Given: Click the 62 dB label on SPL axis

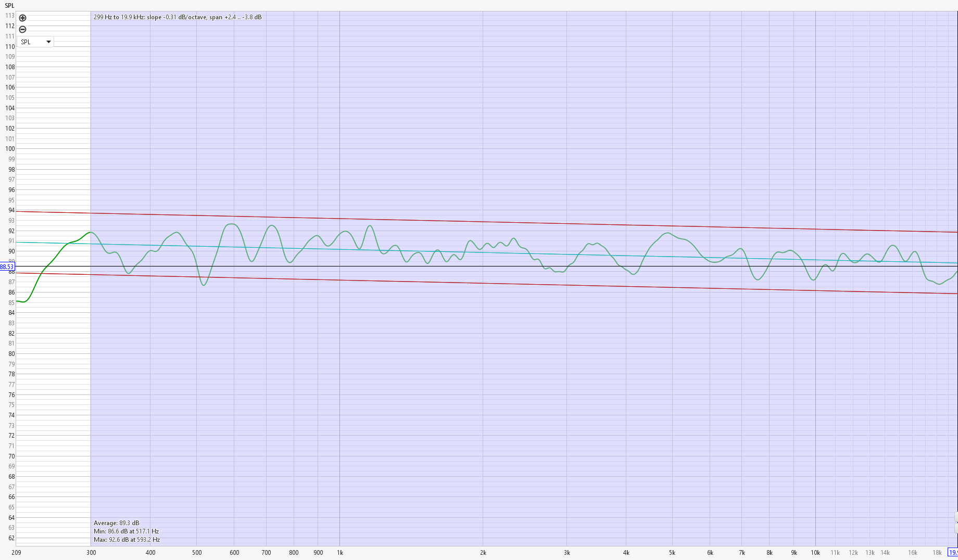Looking at the screenshot, I should 11,538.
